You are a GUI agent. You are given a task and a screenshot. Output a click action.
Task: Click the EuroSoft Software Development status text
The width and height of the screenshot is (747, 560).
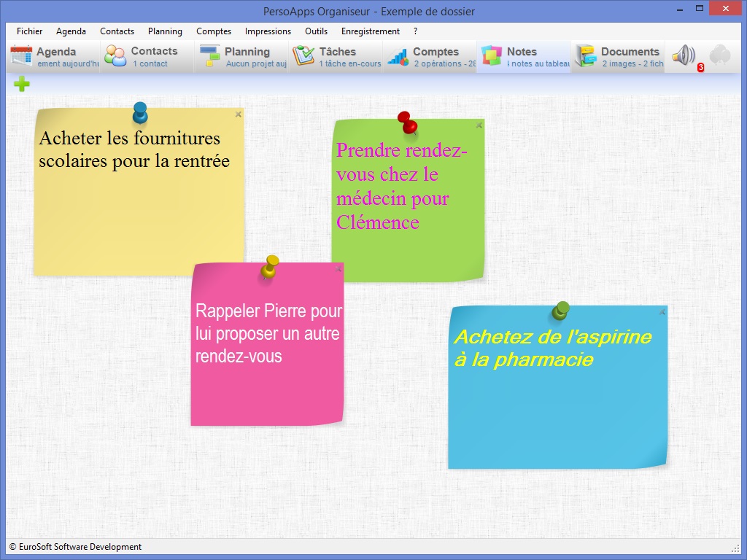[x=75, y=547]
